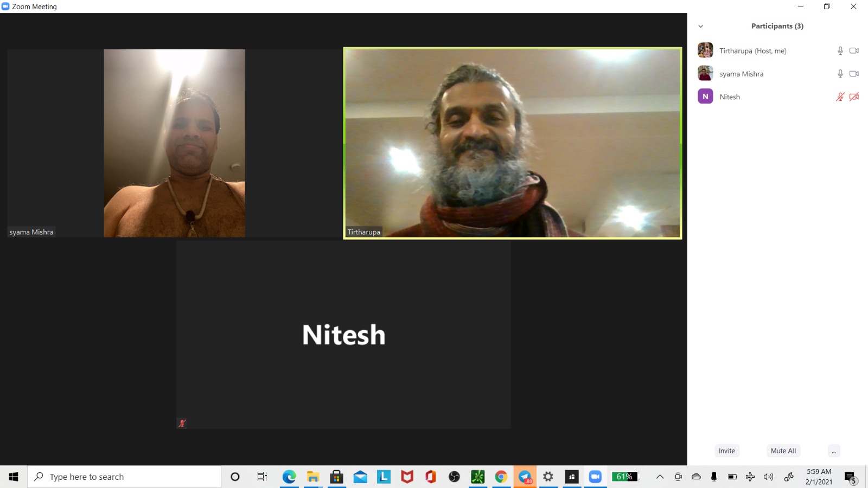Open the more options ellipsis menu
The image size is (868, 488).
[x=834, y=451]
